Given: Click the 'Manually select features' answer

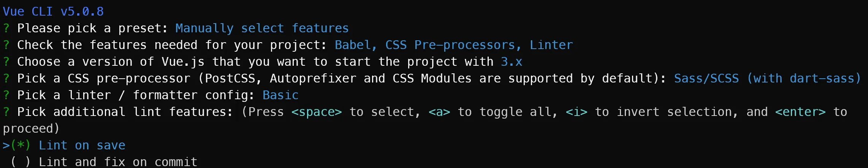Looking at the screenshot, I should point(262,28).
